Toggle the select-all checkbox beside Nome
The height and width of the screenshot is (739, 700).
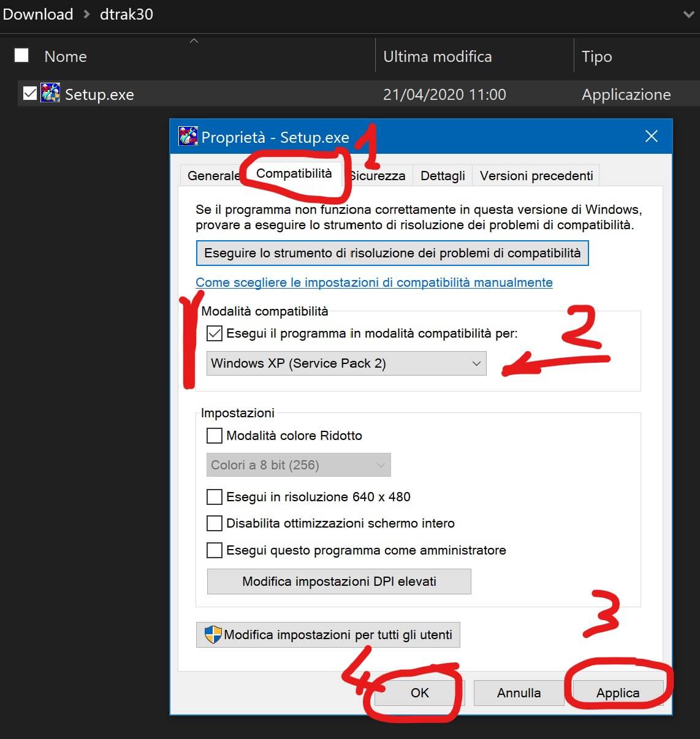(x=21, y=56)
